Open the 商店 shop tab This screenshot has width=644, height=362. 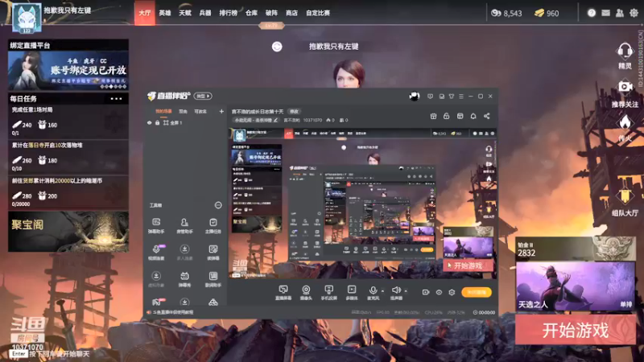291,13
